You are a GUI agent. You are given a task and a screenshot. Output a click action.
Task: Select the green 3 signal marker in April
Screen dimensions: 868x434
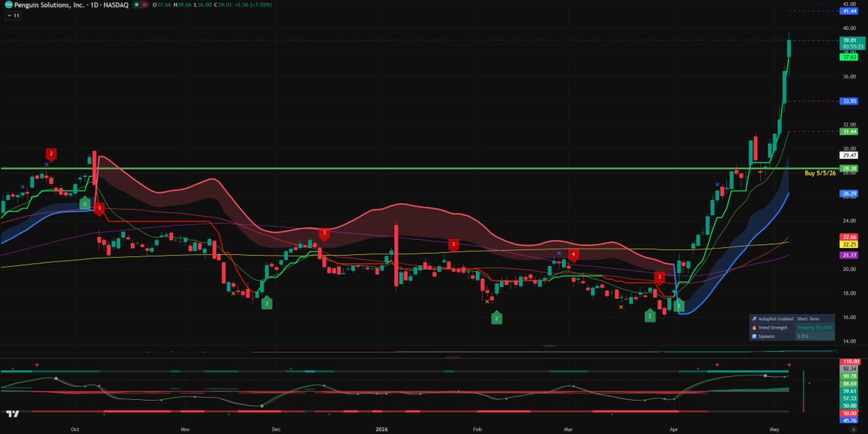pyautogui.click(x=678, y=306)
